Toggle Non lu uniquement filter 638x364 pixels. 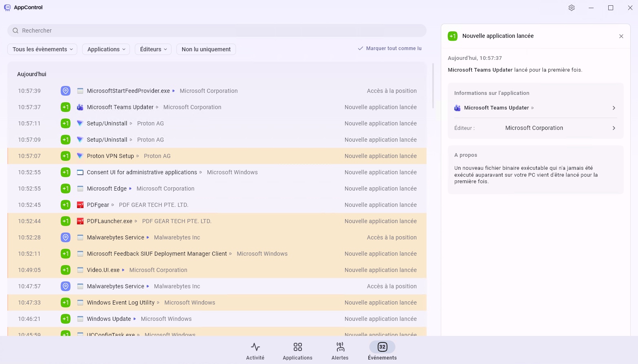(206, 49)
